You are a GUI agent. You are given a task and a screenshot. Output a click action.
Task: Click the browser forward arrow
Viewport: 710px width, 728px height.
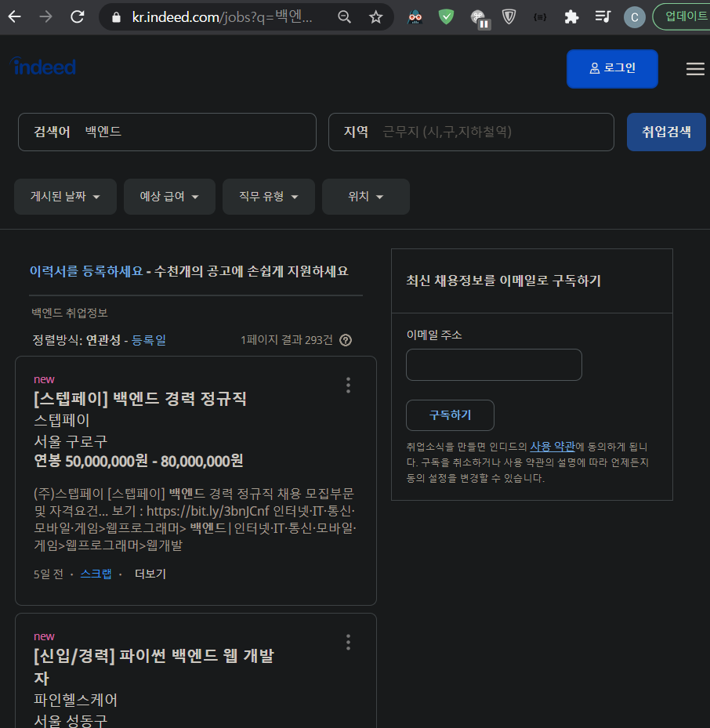(45, 17)
